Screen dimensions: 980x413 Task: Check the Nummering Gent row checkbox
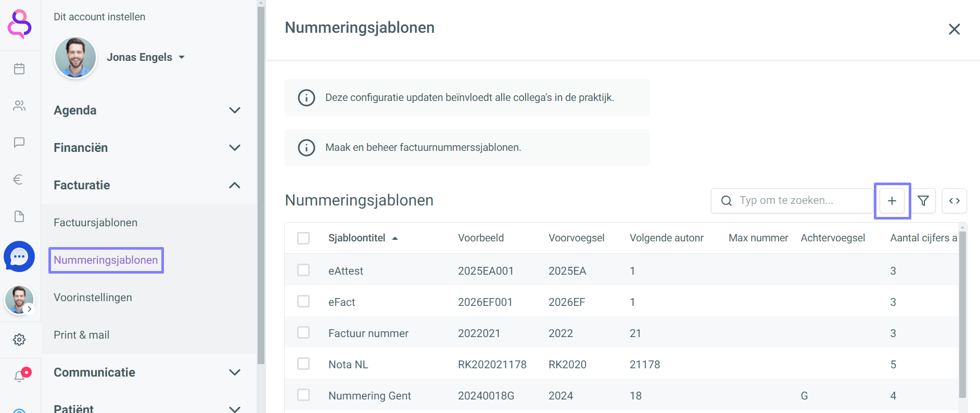[303, 395]
